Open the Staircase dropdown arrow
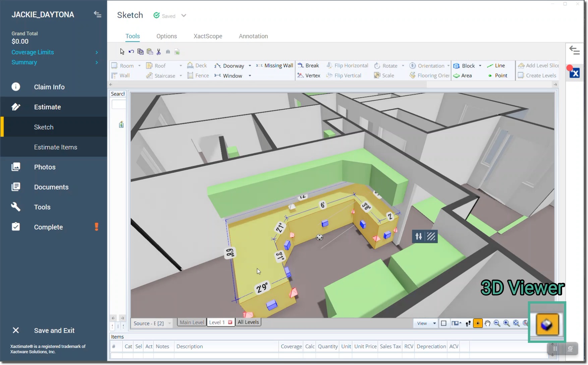This screenshot has width=588, height=365. (x=181, y=75)
